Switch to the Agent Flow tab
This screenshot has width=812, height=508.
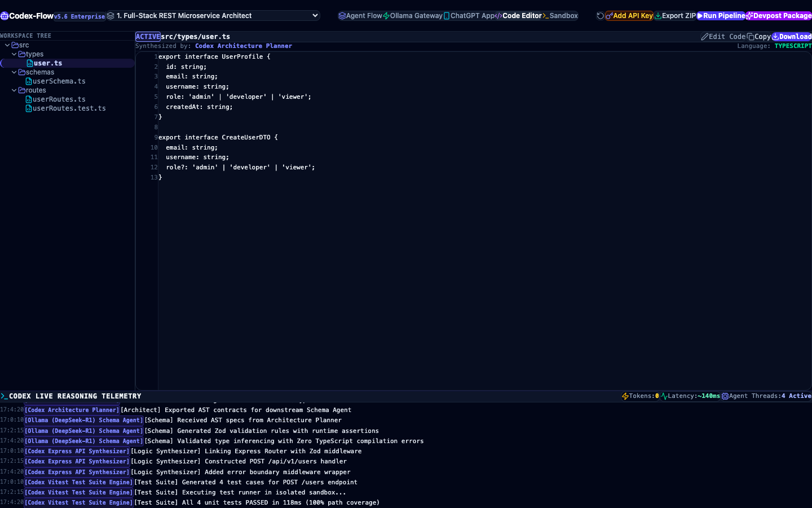point(360,16)
